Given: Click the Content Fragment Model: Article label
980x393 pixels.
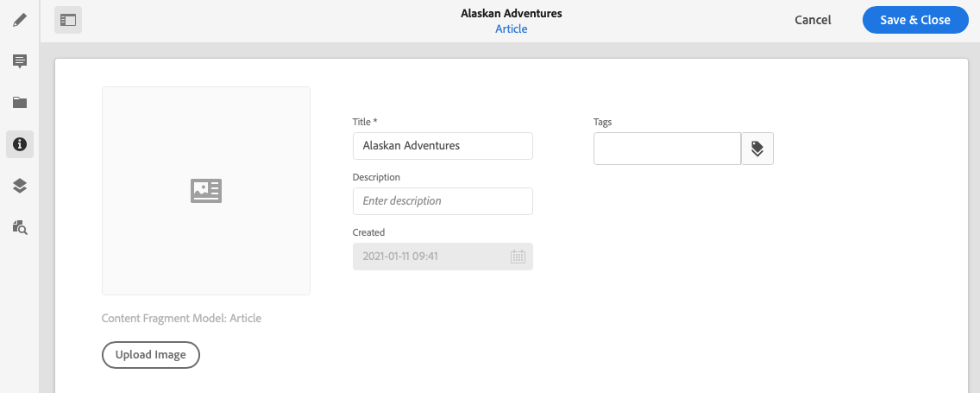Looking at the screenshot, I should 181,318.
